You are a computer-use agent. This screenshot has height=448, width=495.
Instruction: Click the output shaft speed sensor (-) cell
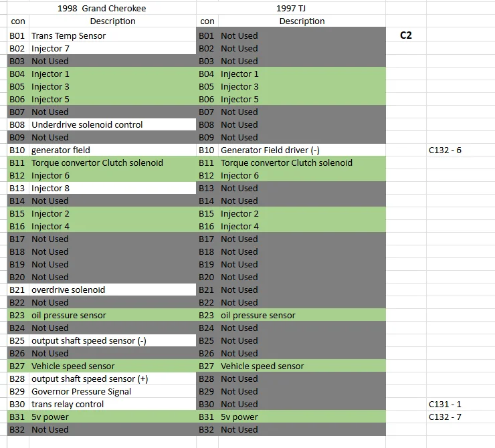pyautogui.click(x=112, y=341)
